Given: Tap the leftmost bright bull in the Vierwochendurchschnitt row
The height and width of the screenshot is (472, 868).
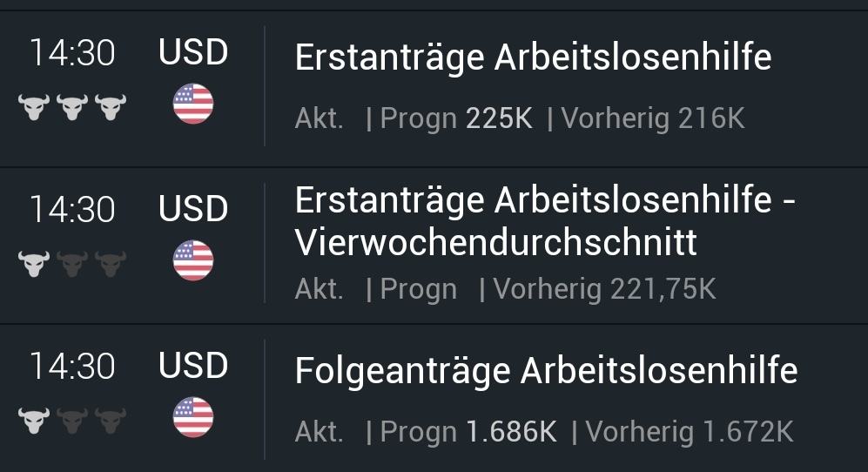Looking at the screenshot, I should (x=34, y=264).
